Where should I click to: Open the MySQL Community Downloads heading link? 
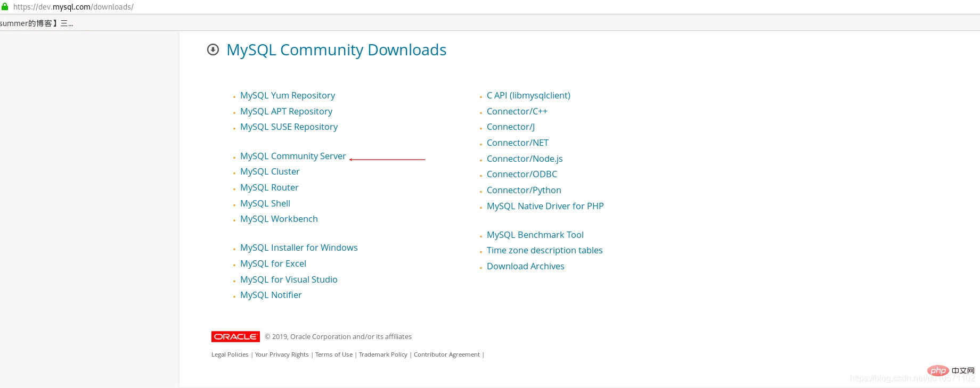pos(336,50)
